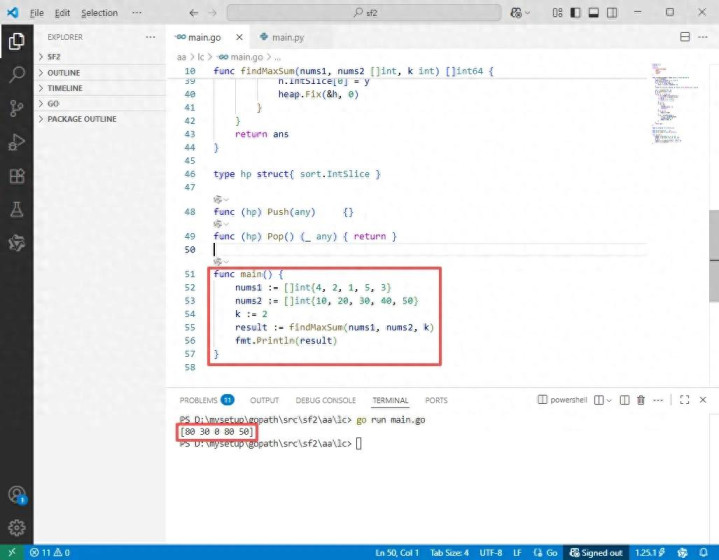
Task: Open Explorer Views and More Actions
Action: pos(150,37)
